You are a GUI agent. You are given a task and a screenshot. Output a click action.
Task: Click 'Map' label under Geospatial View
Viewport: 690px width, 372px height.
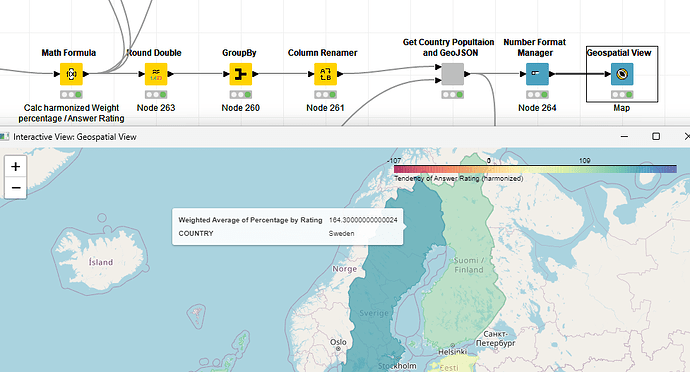coord(622,108)
